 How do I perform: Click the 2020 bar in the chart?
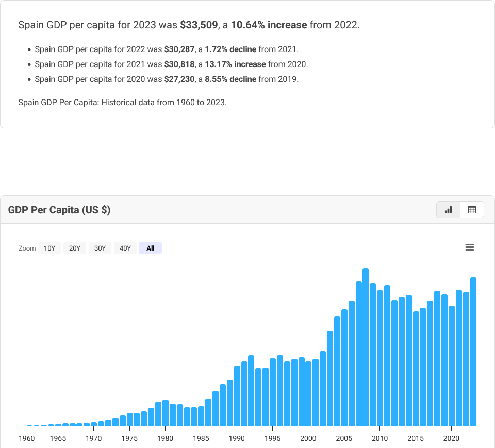452,366
